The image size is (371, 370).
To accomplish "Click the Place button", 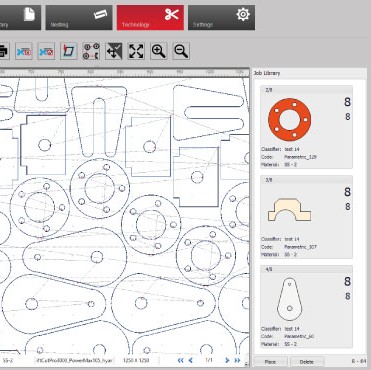I will (270, 362).
